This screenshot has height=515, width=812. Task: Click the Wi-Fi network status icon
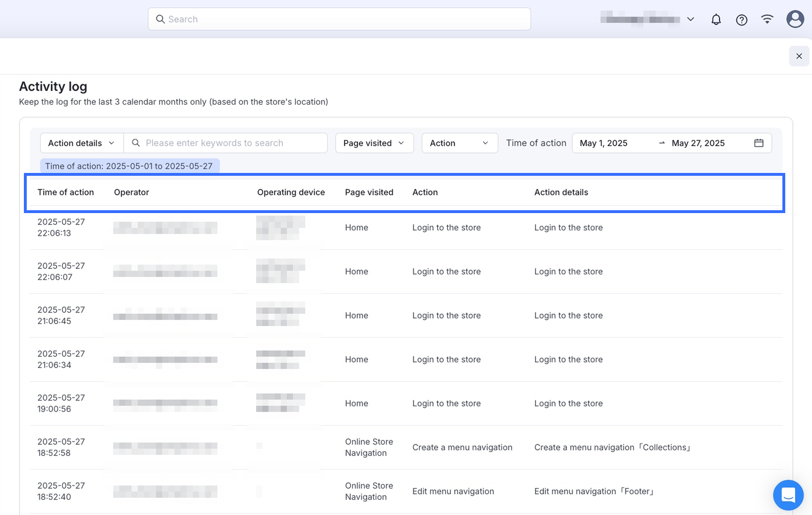pos(767,19)
